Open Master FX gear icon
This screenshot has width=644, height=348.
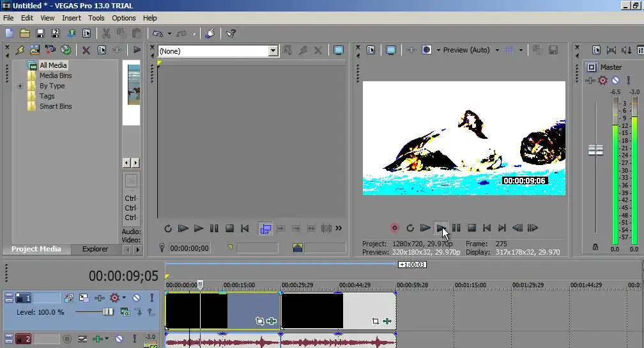click(602, 80)
